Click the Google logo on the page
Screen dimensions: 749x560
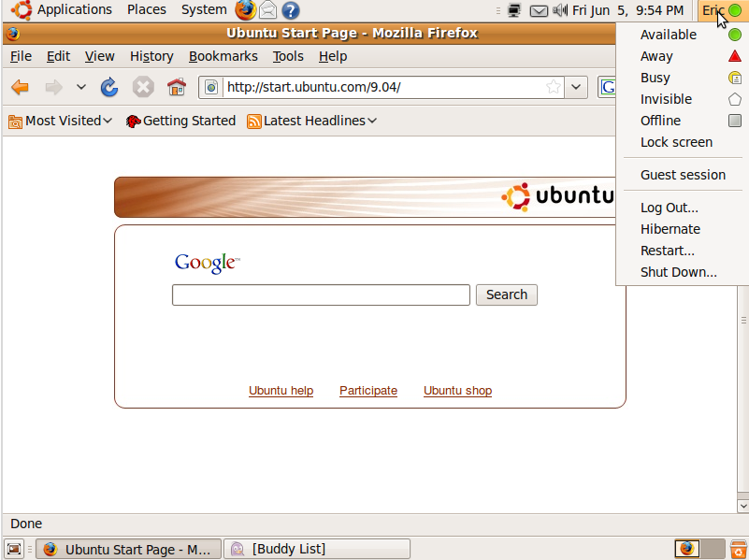207,263
